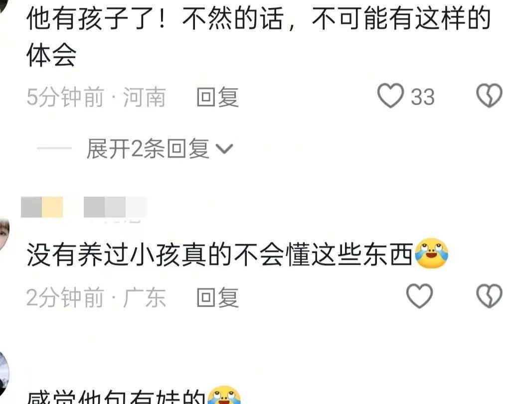Select the comment 他有孩子了 text
The width and height of the screenshot is (532, 404).
[x=259, y=36]
